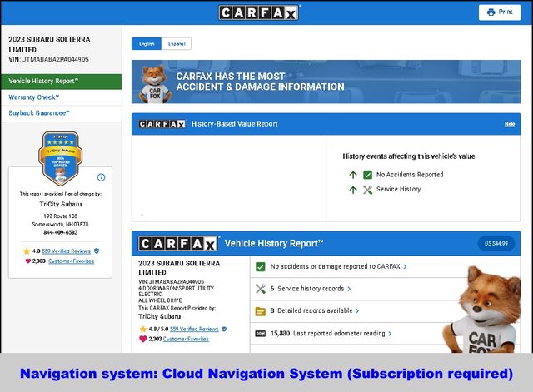Image resolution: width=533 pixels, height=392 pixels.
Task: Click the up arrow beside Service History
Action: click(353, 190)
